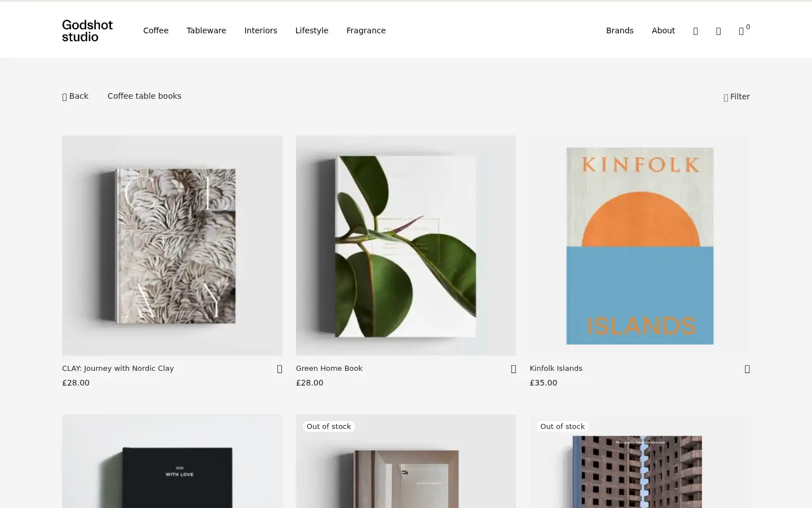Save Kinfolk Islands to wishlist
Screen dimensions: 812x508
point(747,369)
